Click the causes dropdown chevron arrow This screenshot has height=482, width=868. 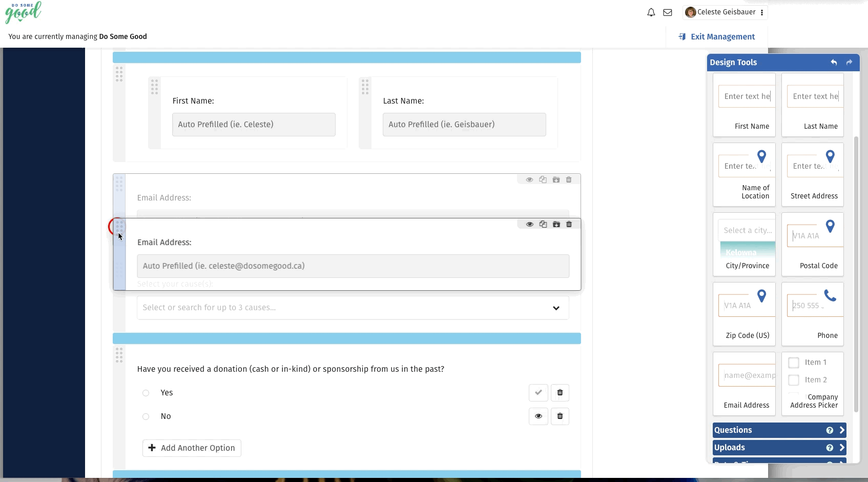click(556, 308)
